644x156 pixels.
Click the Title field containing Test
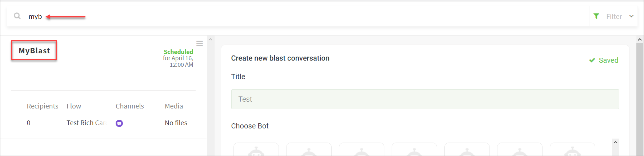[x=425, y=99]
